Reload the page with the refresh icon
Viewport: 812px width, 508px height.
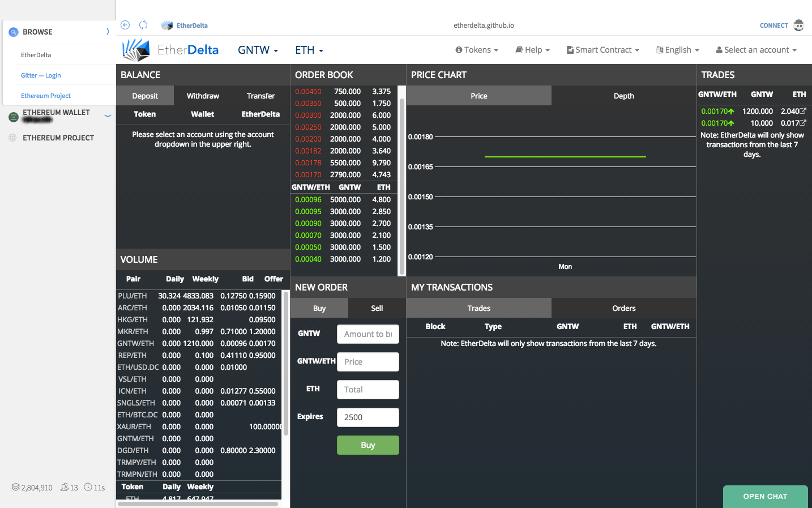tap(143, 25)
